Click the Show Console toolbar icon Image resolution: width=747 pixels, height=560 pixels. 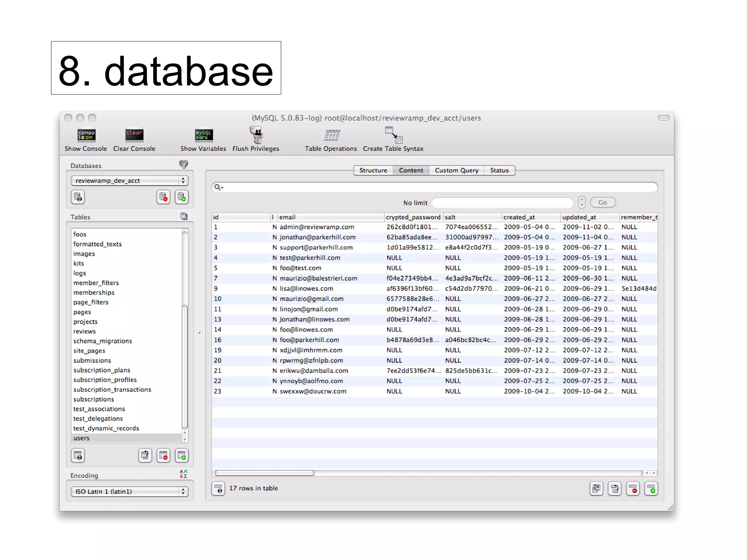[x=86, y=135]
